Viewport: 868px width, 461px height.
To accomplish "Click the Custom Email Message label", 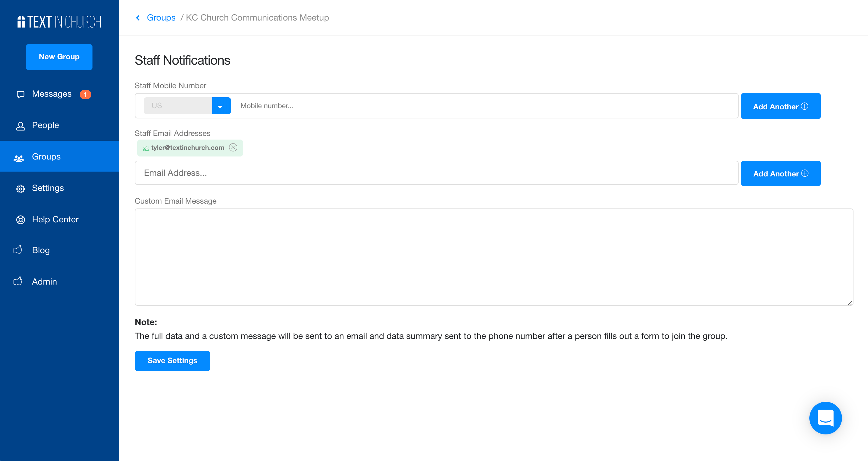I will pyautogui.click(x=176, y=201).
